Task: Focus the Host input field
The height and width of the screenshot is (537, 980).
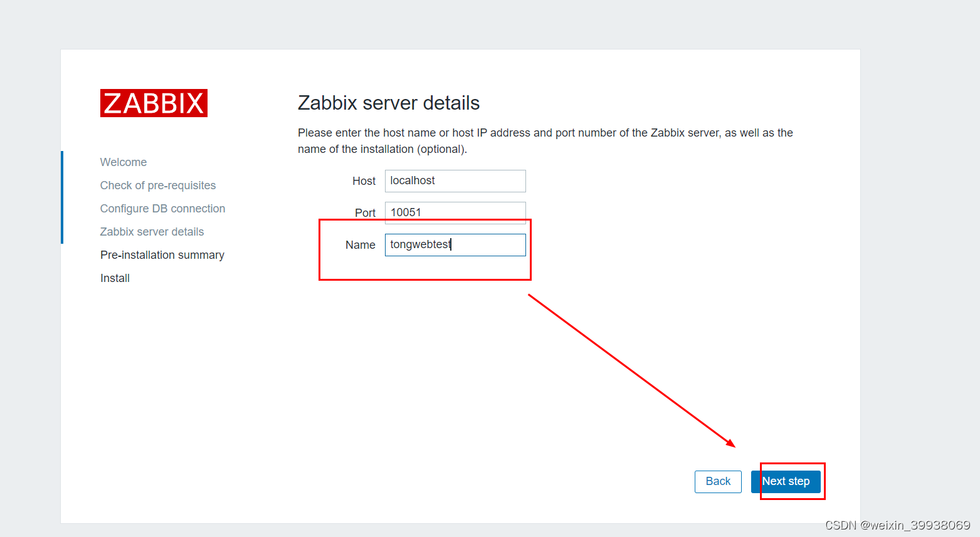Action: (455, 181)
